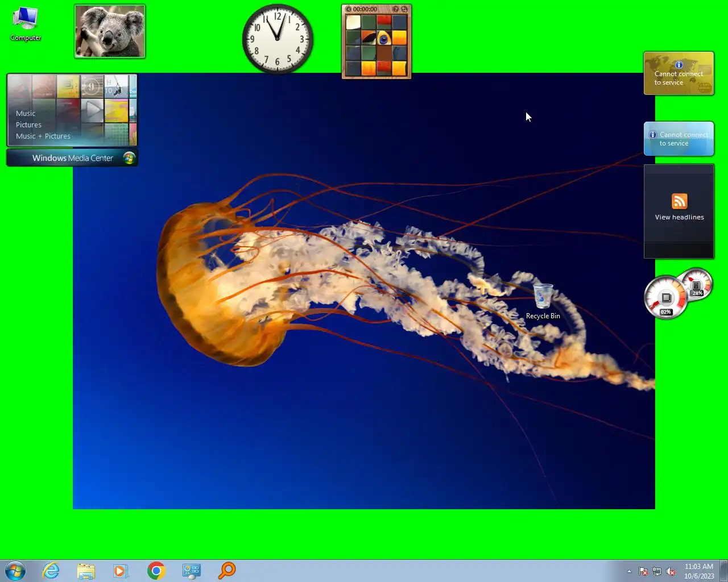This screenshot has width=728, height=582.
Task: Open the Windows Start menu
Action: (15, 571)
